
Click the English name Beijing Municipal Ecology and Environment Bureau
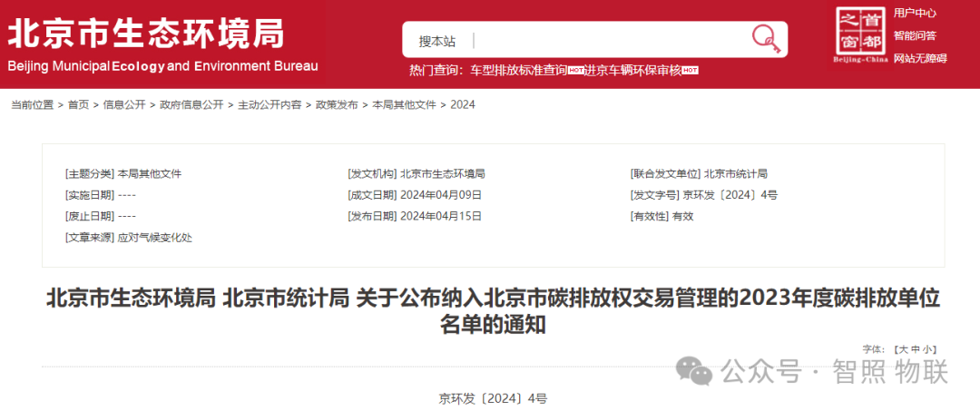(x=163, y=66)
